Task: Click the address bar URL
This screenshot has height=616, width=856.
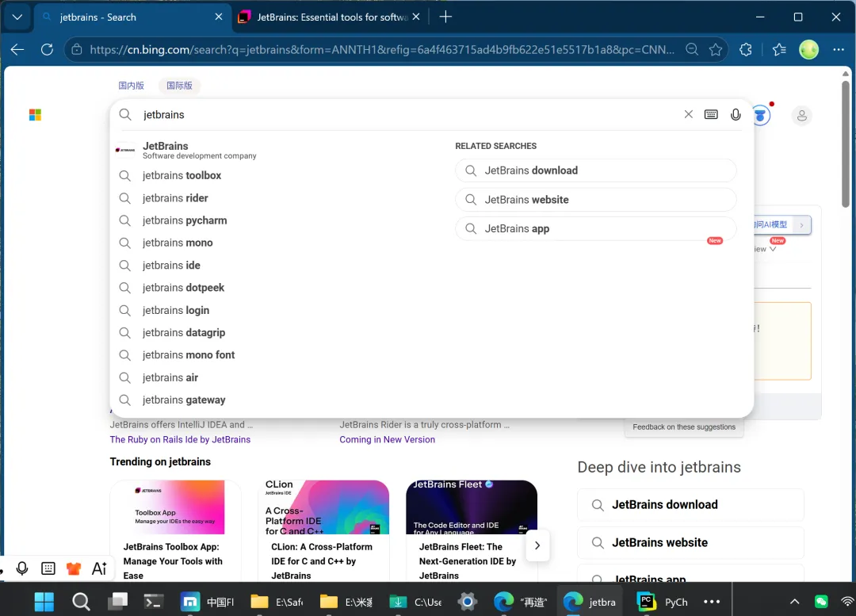Action: click(x=382, y=50)
